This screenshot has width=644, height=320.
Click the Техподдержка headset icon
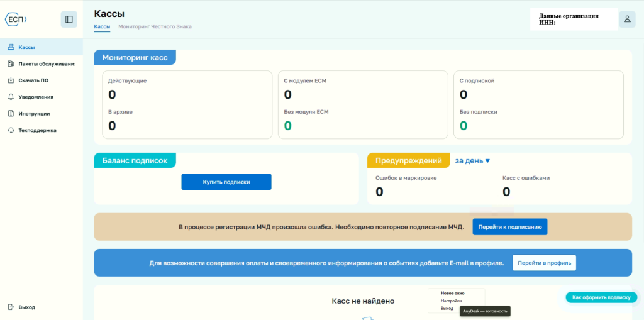[11, 130]
